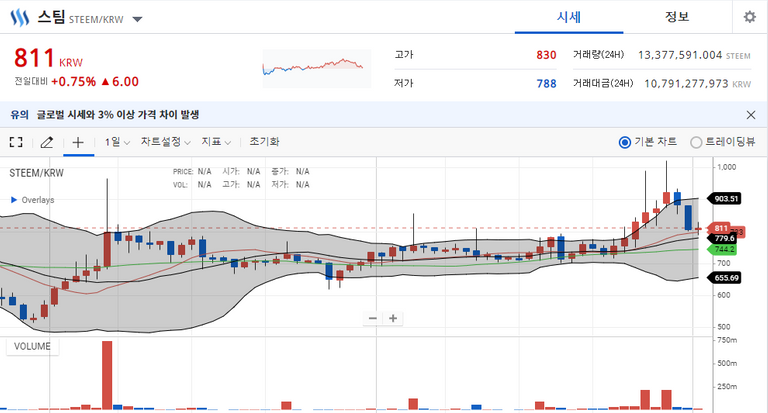The height and width of the screenshot is (413, 768).
Task: Click the VOLUME panel label
Action: [x=32, y=346]
